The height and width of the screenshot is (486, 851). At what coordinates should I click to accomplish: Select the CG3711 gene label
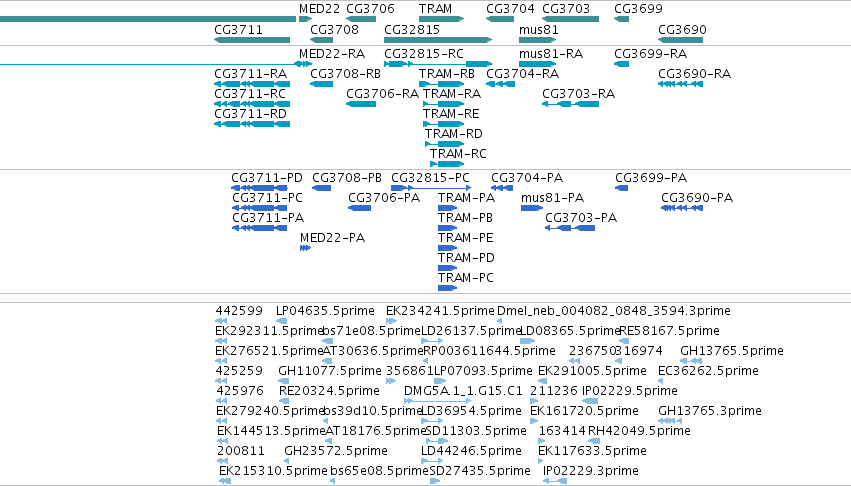pyautogui.click(x=238, y=30)
